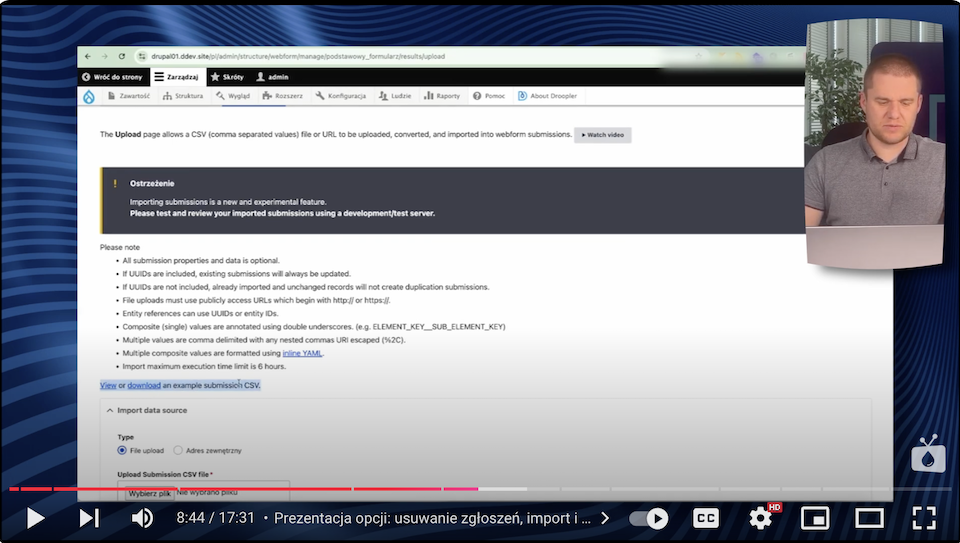Enable theater mode
The height and width of the screenshot is (543, 960).
(869, 519)
